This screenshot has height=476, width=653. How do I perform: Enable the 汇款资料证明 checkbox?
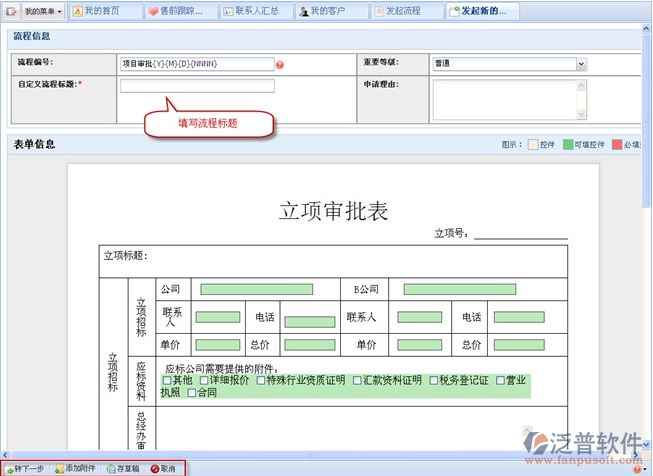pyautogui.click(x=357, y=380)
